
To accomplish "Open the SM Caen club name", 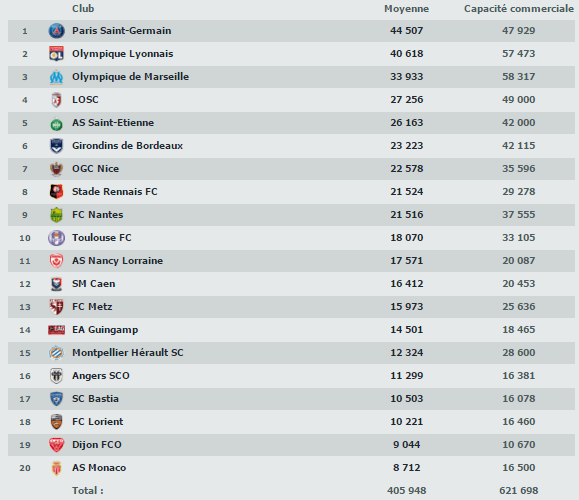I will 94,284.
